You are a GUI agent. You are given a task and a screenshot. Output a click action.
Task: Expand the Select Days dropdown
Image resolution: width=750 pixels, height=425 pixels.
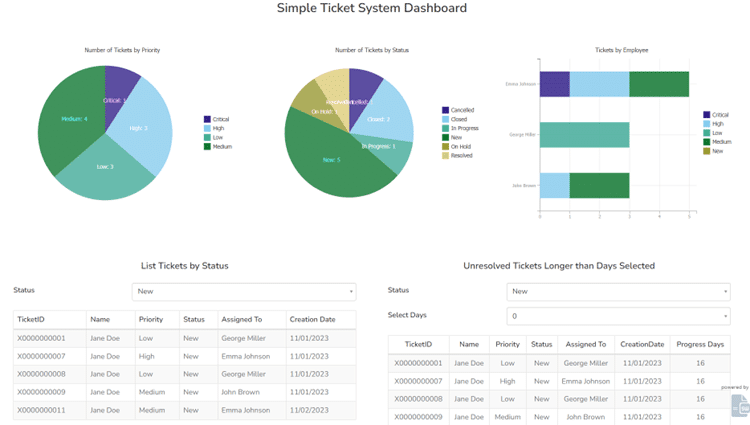[617, 316]
